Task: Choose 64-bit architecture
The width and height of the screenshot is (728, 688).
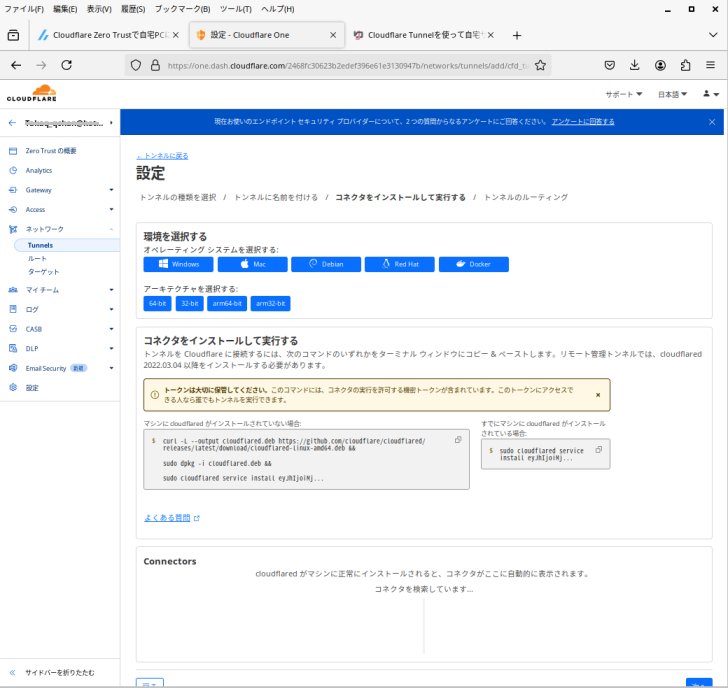Action: pos(157,304)
